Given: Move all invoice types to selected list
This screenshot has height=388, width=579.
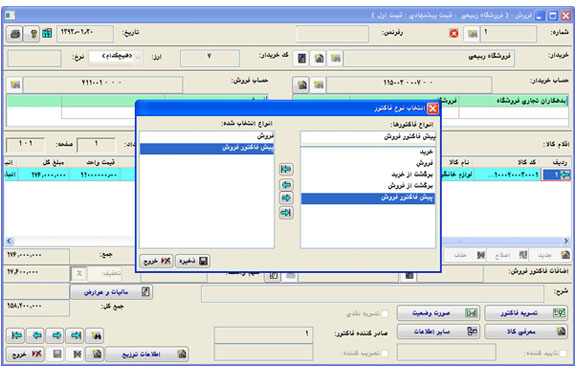Looking at the screenshot, I should coord(286,169).
